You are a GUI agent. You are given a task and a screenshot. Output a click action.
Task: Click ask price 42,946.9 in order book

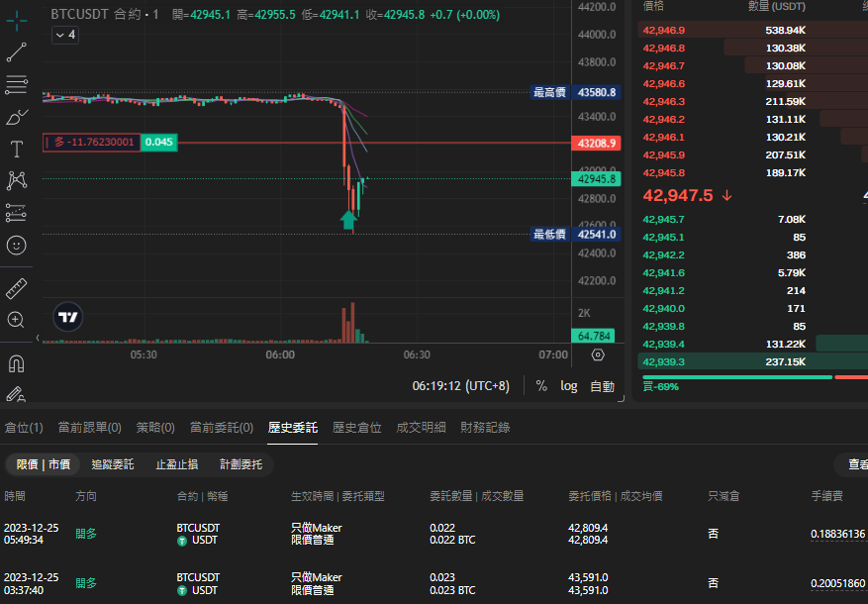[664, 31]
